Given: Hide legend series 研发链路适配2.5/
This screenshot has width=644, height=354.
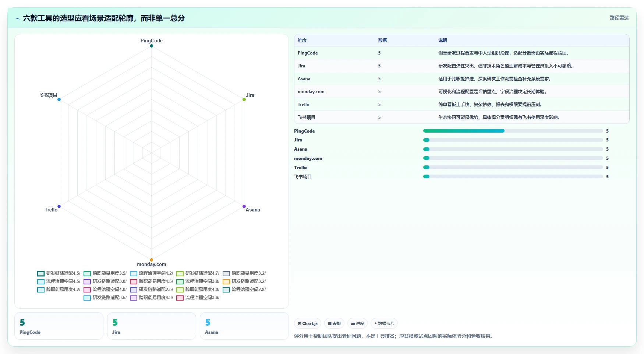Looking at the screenshot, I should (x=151, y=290).
